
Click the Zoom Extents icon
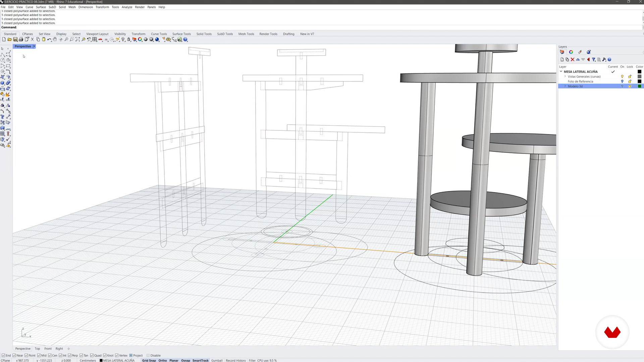point(78,40)
